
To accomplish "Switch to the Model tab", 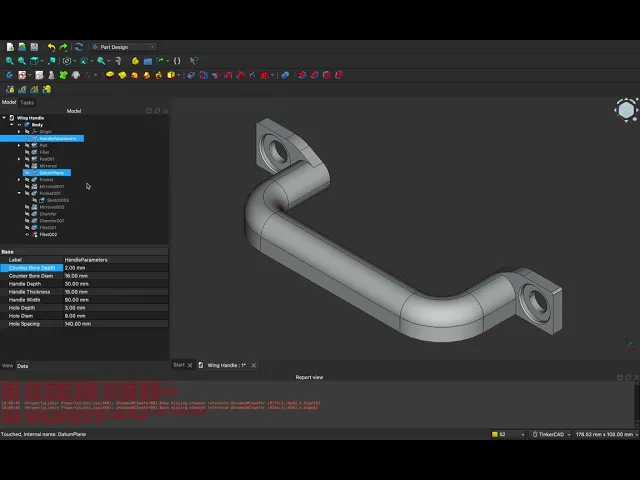I will pos(9,102).
